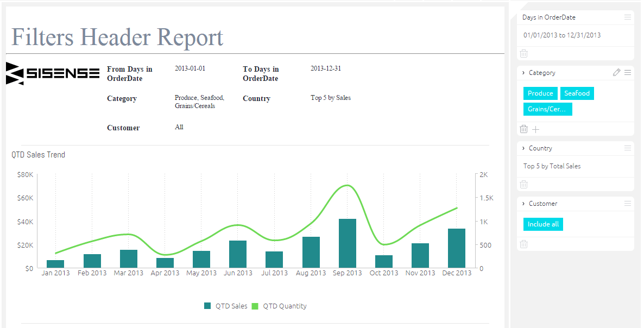Viewport: 644px width, 328px height.
Task: Click the $80K axis label
Action: pyautogui.click(x=26, y=175)
